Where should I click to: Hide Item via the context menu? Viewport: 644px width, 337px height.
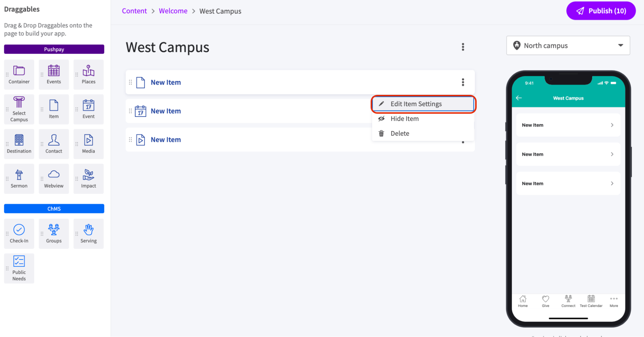(x=404, y=119)
